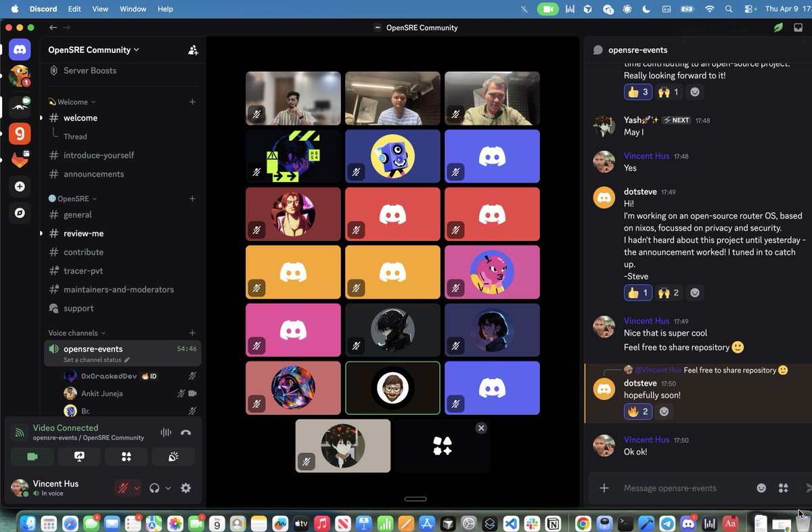Click the pencil to set channel status
Viewport: 812px width, 532px height.
click(x=127, y=360)
